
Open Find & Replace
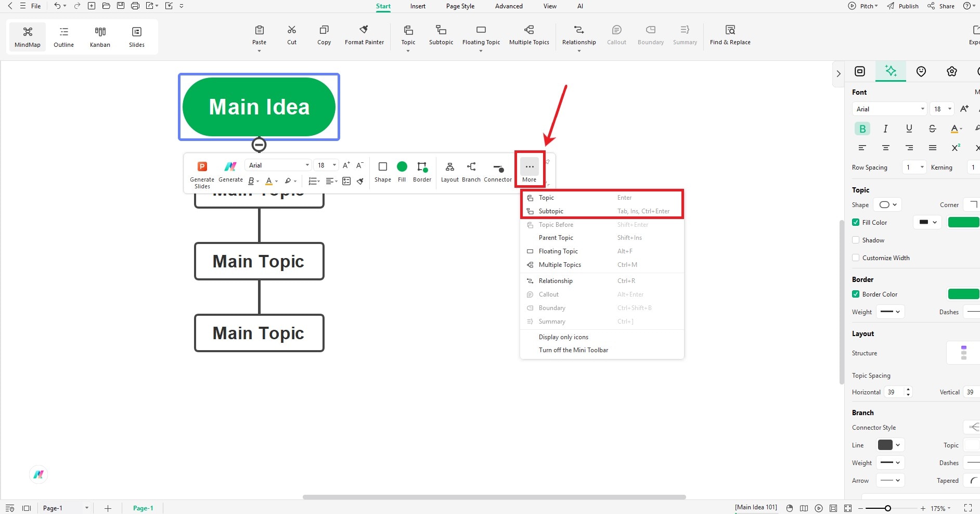730,35
